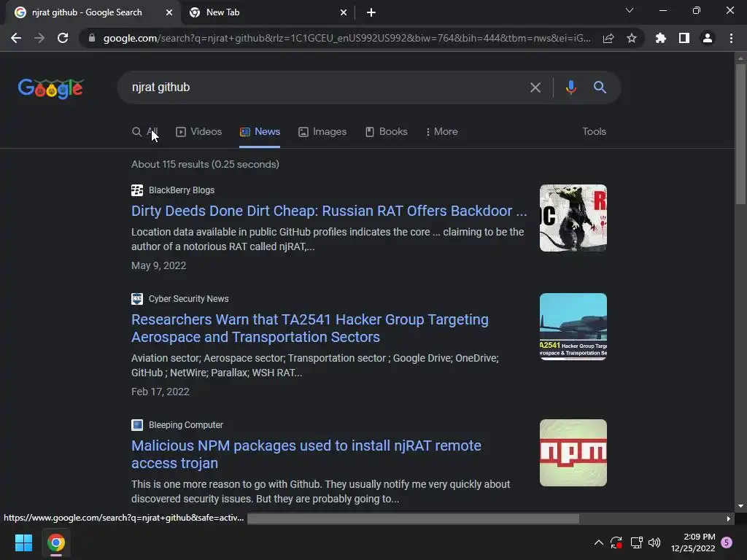This screenshot has height=560, width=747.
Task: Open the tab search dropdown chevron
Action: click(630, 10)
